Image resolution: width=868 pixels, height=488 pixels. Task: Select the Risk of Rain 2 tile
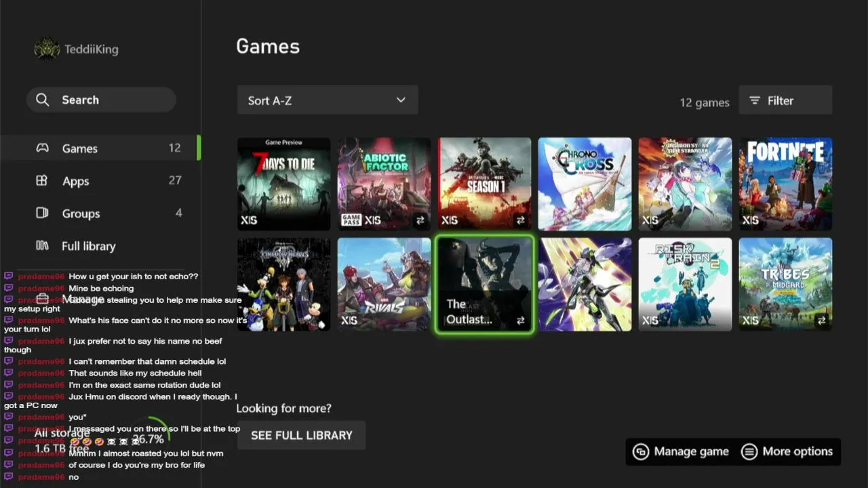click(x=685, y=284)
